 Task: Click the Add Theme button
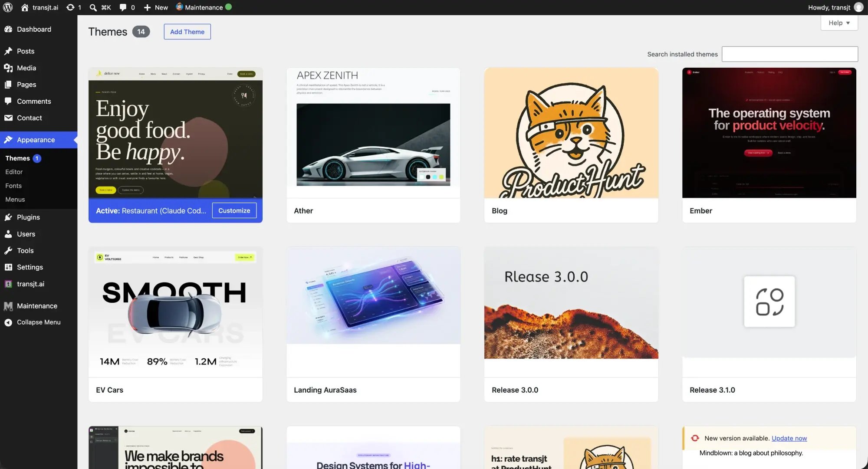[187, 32]
